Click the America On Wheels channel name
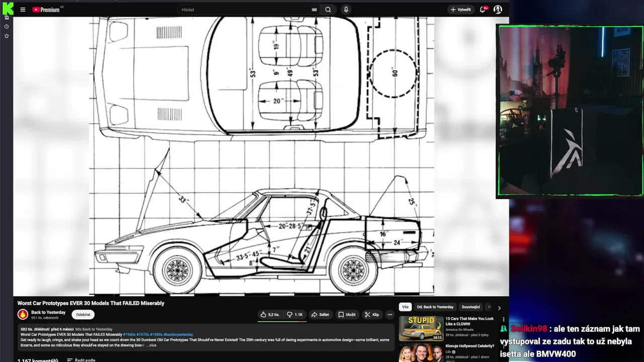The height and width of the screenshot is (362, 644). [x=460, y=330]
